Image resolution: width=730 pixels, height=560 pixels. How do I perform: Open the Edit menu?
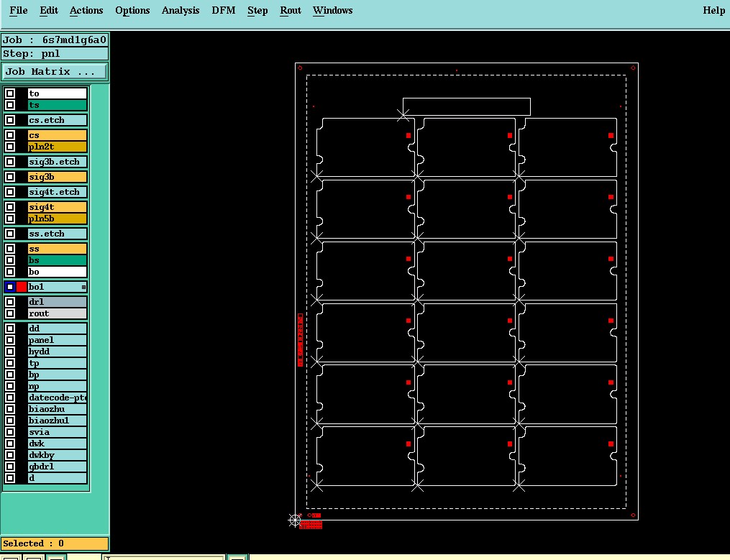[x=49, y=10]
